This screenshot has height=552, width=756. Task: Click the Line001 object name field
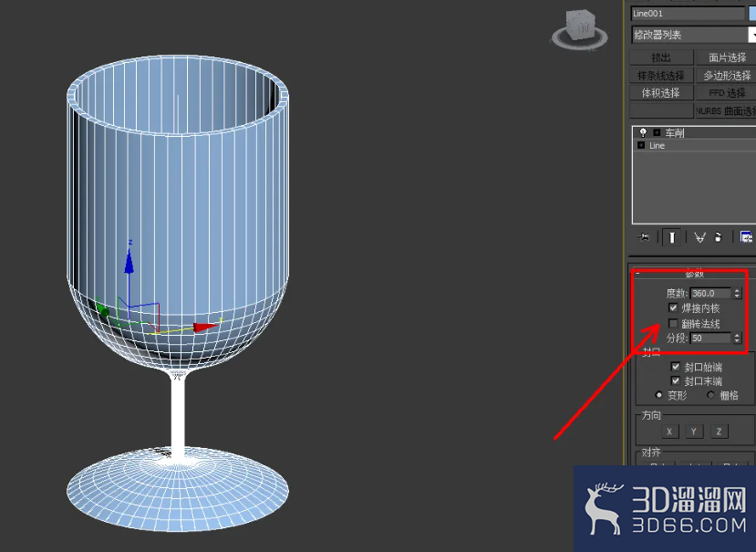tap(688, 14)
